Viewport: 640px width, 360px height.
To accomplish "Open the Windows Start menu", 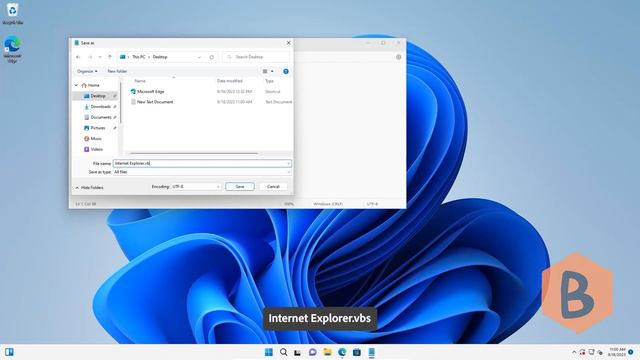I will (269, 352).
